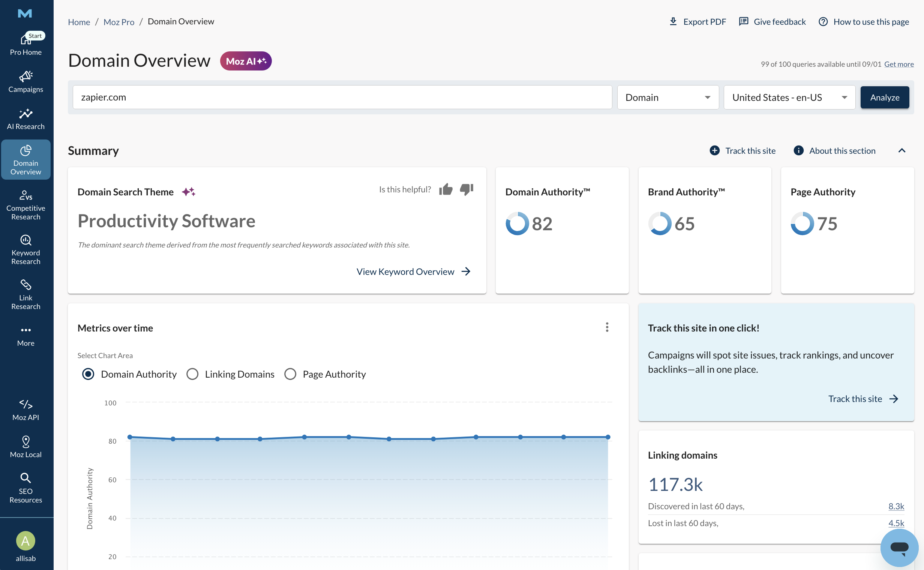The image size is (924, 570).
Task: Select the Page Authority radio button
Action: click(x=290, y=374)
